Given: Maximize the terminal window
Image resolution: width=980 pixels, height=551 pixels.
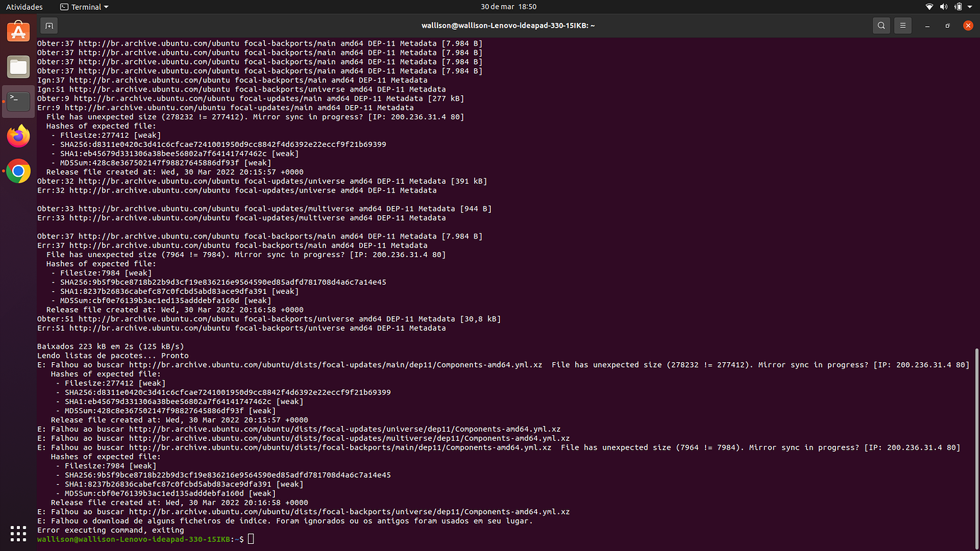Looking at the screenshot, I should (x=947, y=26).
